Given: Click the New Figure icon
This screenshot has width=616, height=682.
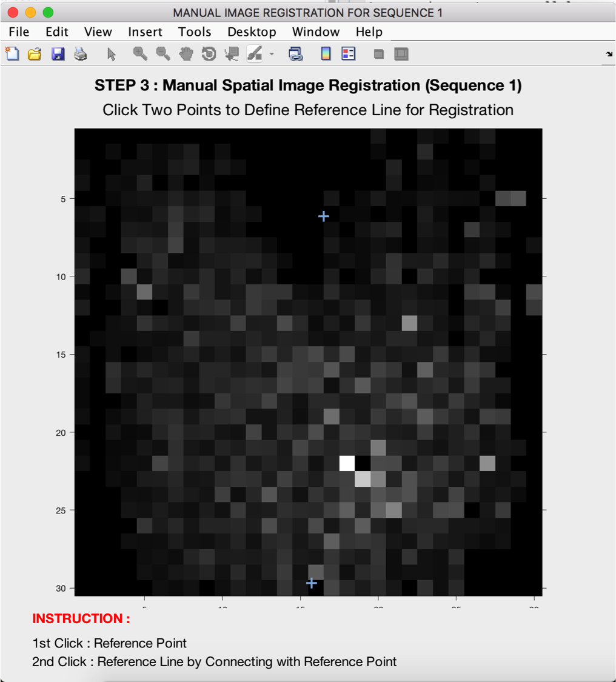Looking at the screenshot, I should 12,54.
